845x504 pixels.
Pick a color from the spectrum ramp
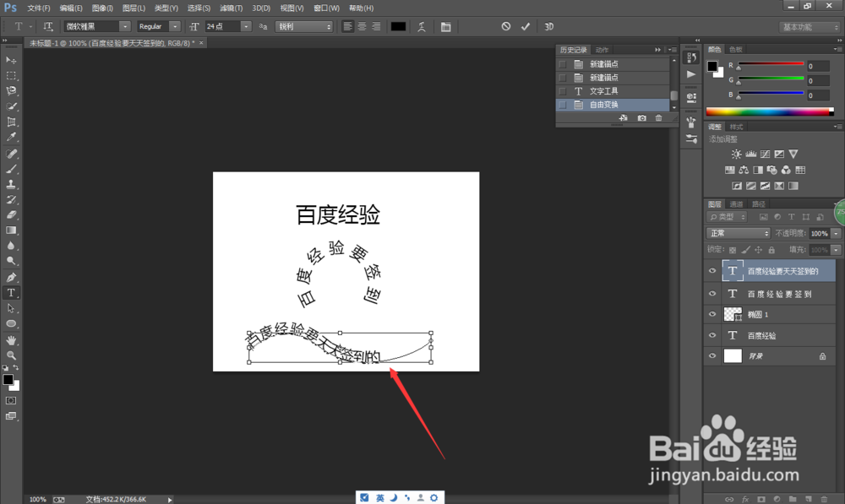pos(770,112)
